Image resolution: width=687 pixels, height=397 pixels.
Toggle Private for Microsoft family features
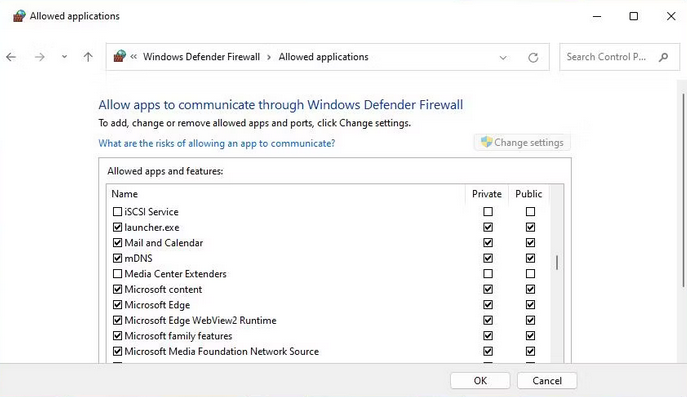pos(488,336)
